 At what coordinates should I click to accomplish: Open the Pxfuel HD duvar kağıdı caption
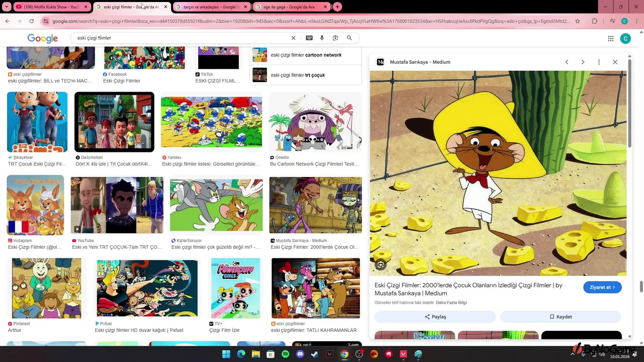tap(139, 330)
